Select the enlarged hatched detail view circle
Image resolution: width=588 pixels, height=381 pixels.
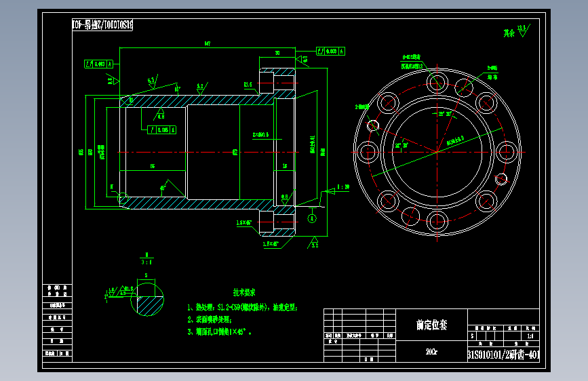pos(147,299)
